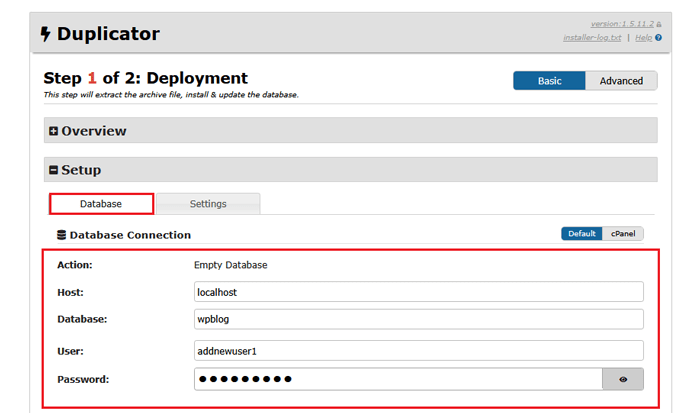This screenshot has width=700, height=413.
Task: Click the User field containing addnewuser1
Action: [419, 351]
